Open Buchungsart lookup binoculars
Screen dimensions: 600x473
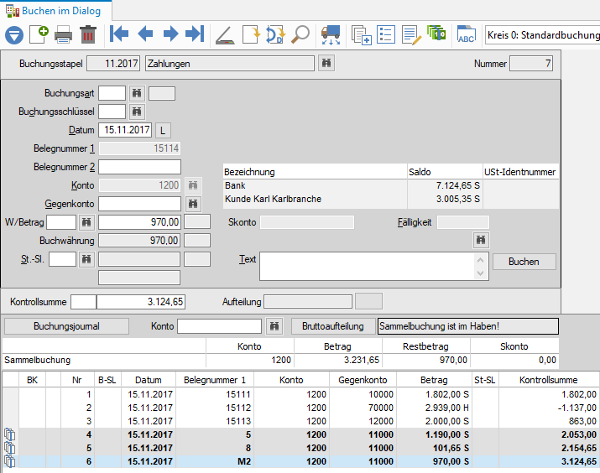[137, 93]
